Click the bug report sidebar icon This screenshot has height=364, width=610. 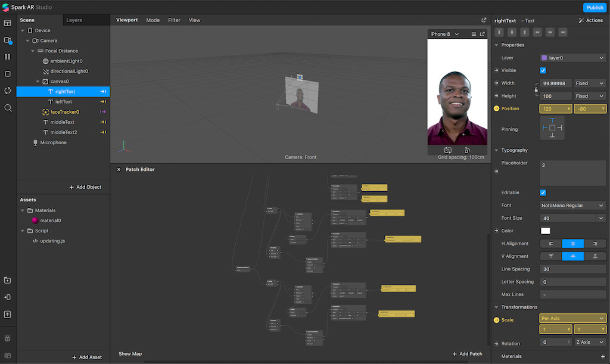click(x=7, y=339)
